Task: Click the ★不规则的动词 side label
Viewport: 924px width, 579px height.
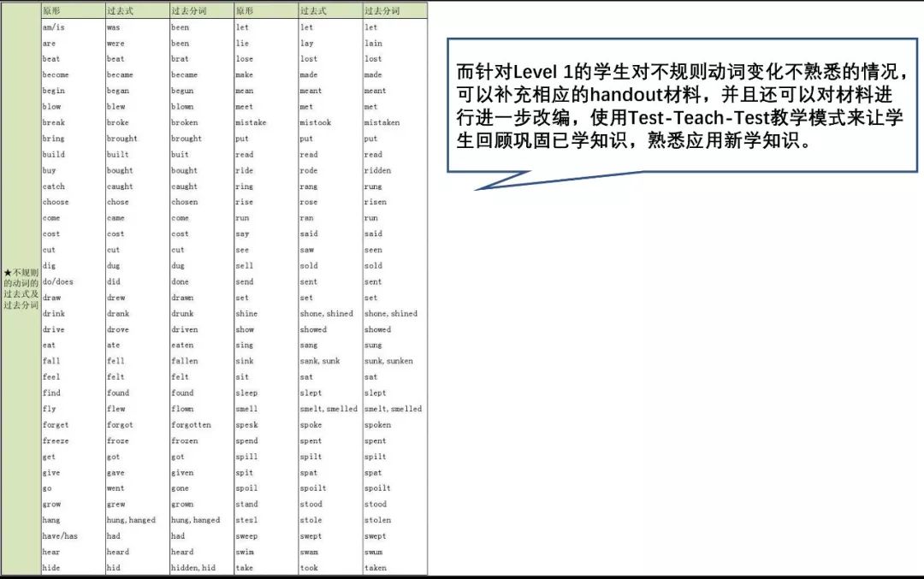Action: pyautogui.click(x=21, y=288)
